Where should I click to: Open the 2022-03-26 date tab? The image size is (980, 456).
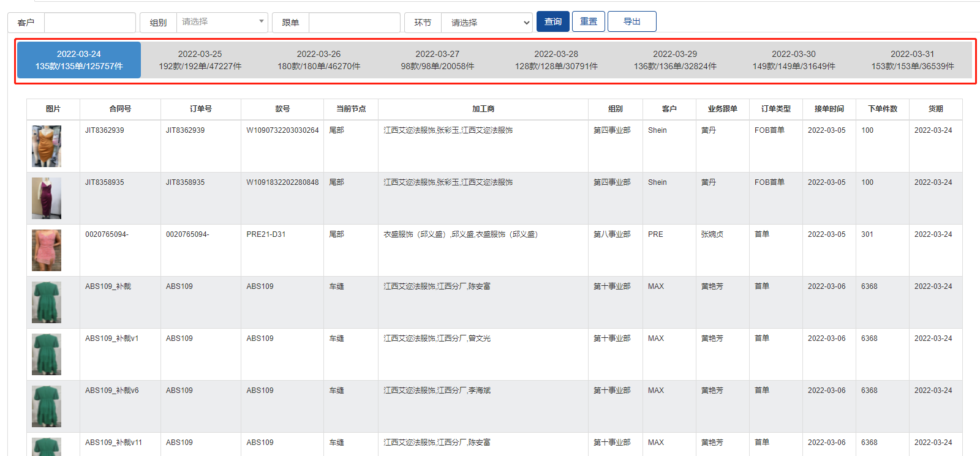click(x=318, y=60)
